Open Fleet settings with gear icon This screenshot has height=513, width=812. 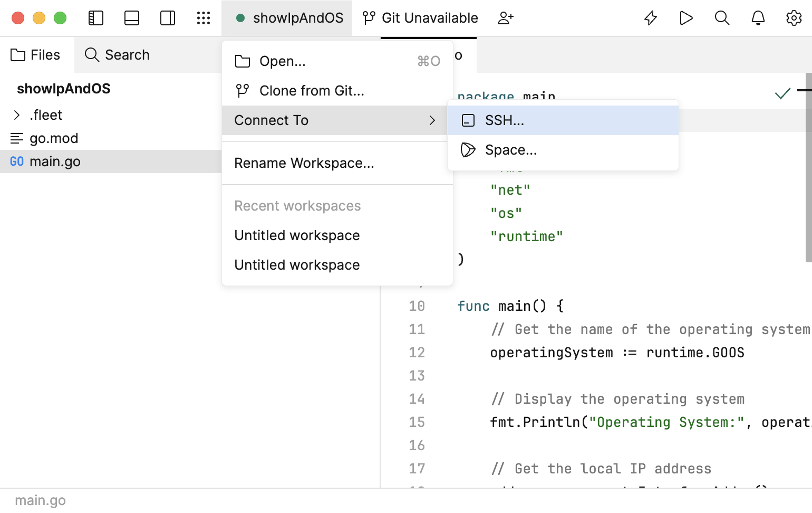(794, 17)
